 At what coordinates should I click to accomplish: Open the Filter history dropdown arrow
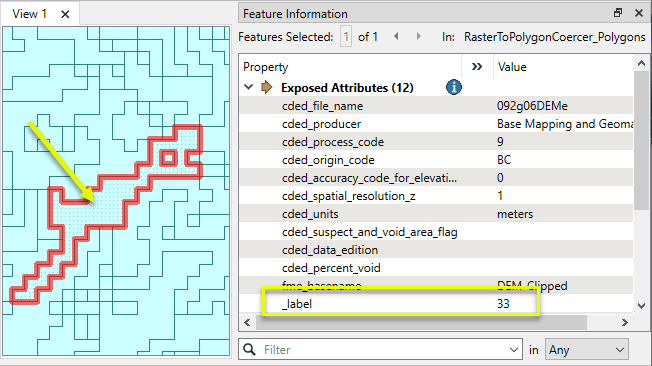pos(514,350)
